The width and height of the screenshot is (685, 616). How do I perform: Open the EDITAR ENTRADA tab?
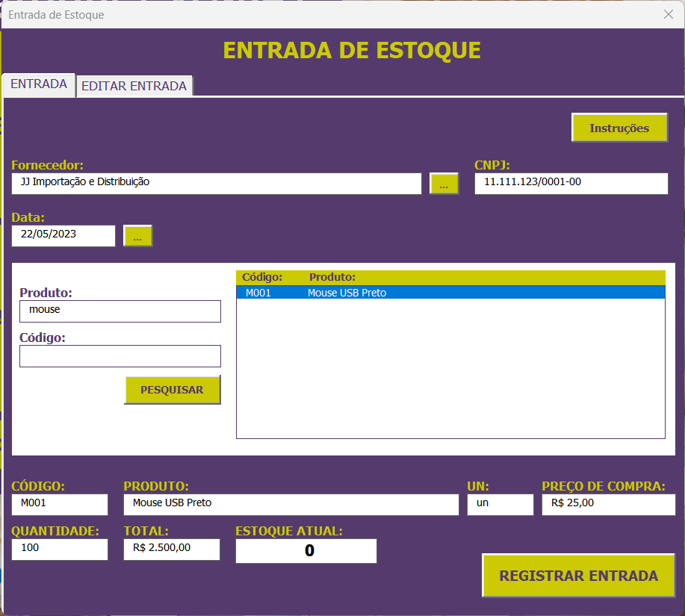tap(134, 86)
